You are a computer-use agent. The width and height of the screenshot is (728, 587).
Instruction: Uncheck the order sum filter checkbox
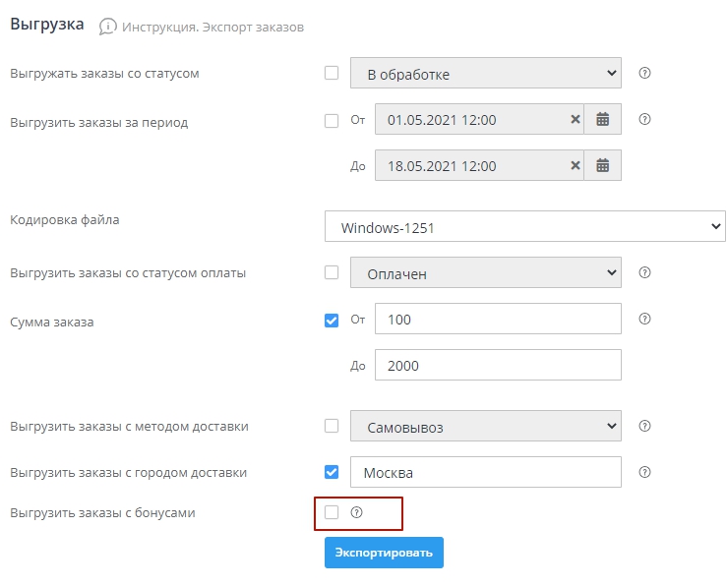tap(332, 321)
